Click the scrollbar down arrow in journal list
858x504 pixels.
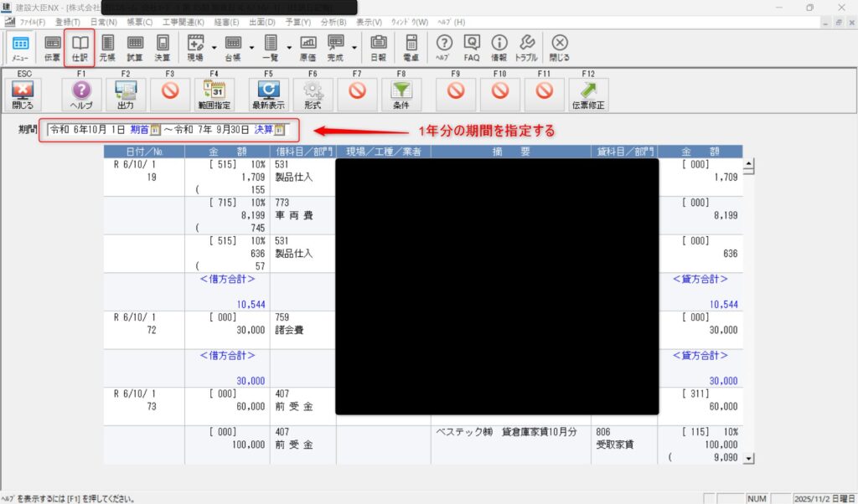[x=748, y=458]
